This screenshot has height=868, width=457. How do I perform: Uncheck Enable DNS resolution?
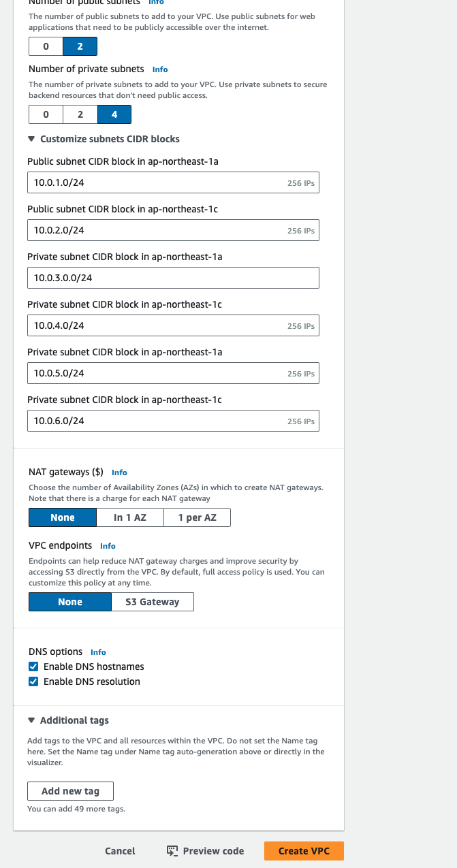[x=33, y=681]
